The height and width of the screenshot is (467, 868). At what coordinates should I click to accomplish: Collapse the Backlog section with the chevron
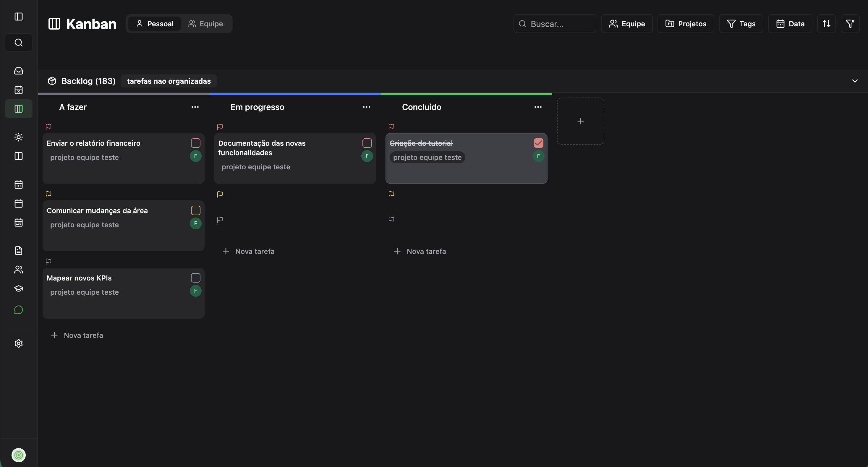855,81
